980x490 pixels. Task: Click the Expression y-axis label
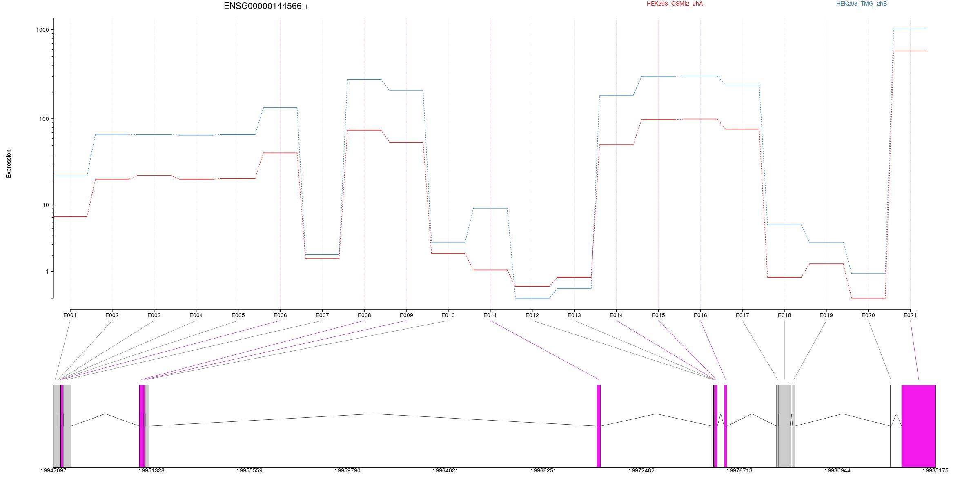point(9,163)
